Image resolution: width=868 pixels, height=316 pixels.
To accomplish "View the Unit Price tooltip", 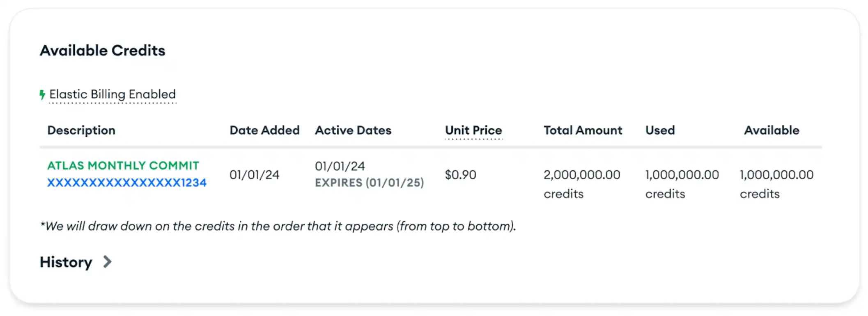I will pos(473,130).
